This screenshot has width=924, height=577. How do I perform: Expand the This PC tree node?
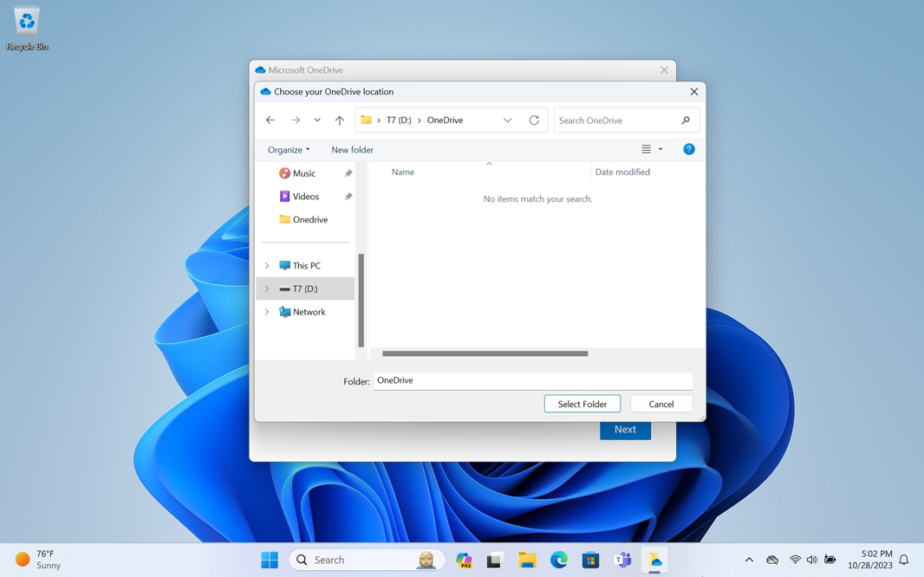pos(267,266)
